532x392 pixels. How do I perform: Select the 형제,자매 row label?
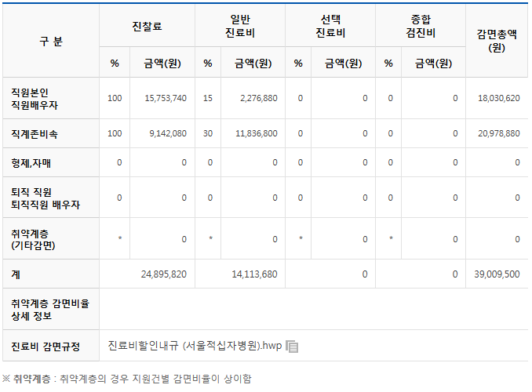pos(31,163)
